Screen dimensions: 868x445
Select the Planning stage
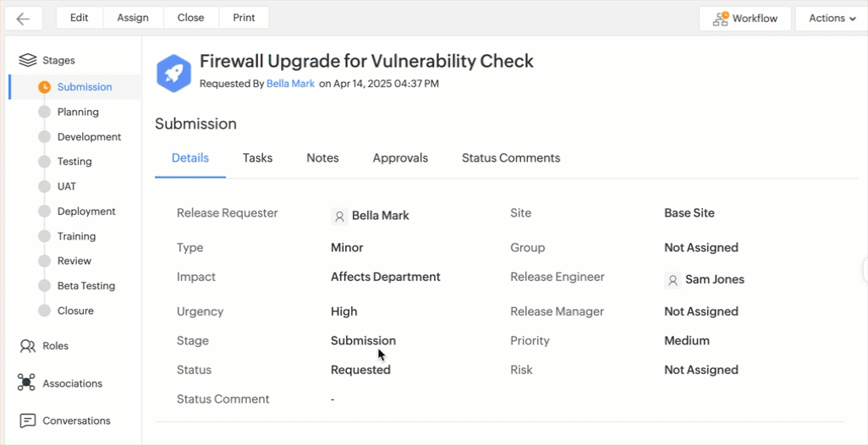(78, 112)
